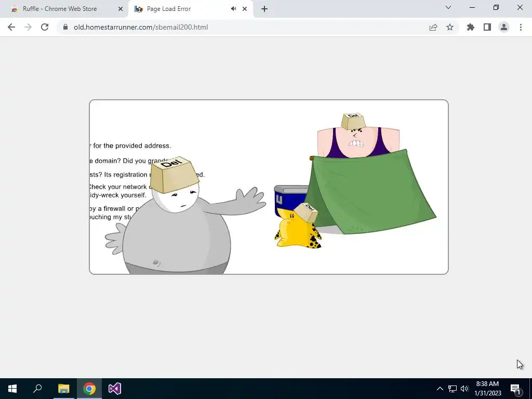Toggle the Chrome side panel

pos(487,27)
